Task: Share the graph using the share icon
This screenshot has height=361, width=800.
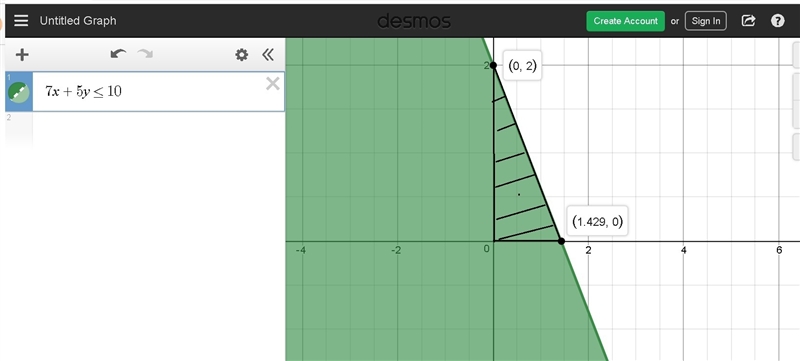Action: tap(748, 20)
